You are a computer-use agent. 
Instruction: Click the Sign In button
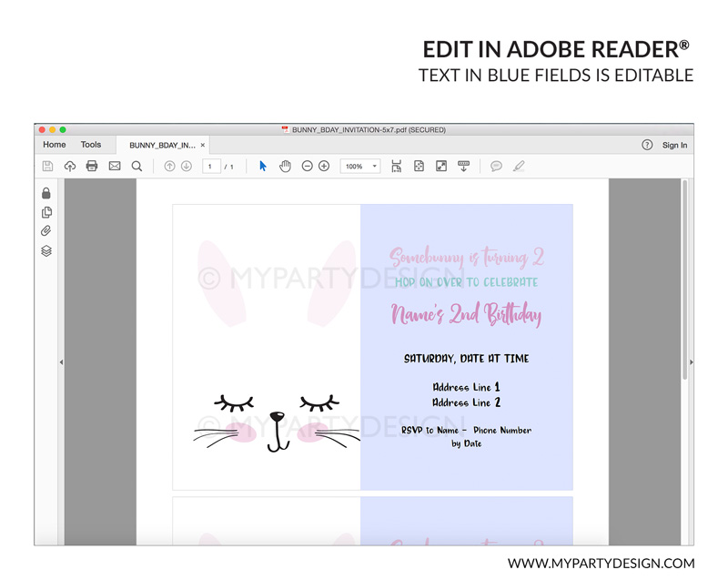coord(674,145)
